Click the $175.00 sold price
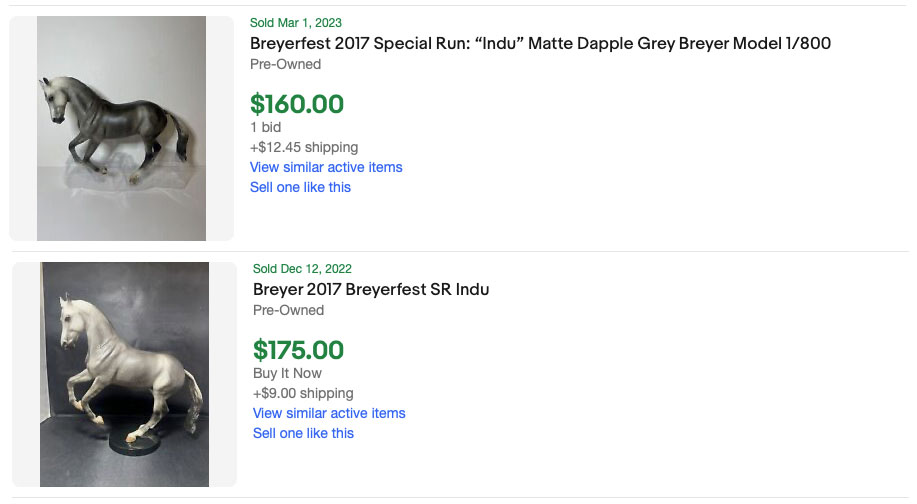Viewport: 917px width, 504px height. tap(298, 350)
